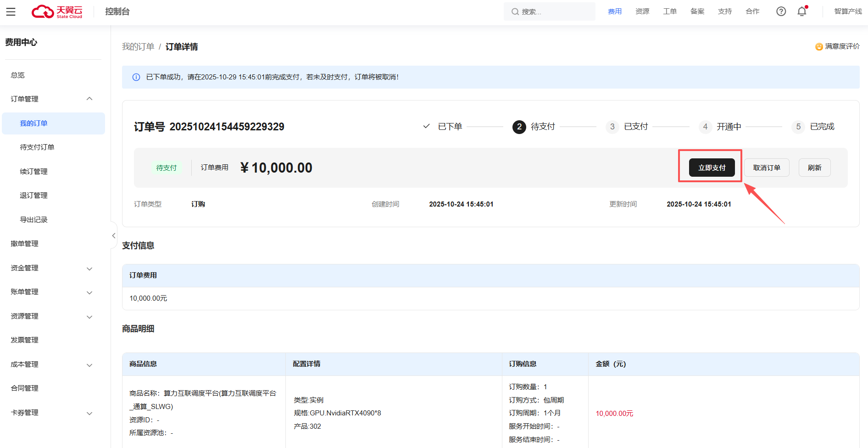Open the 工单 top navigation item
The height and width of the screenshot is (448, 868).
669,11
